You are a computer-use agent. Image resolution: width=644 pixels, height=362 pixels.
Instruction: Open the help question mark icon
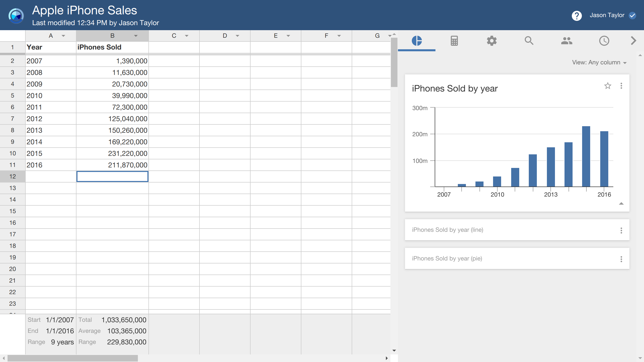point(577,16)
